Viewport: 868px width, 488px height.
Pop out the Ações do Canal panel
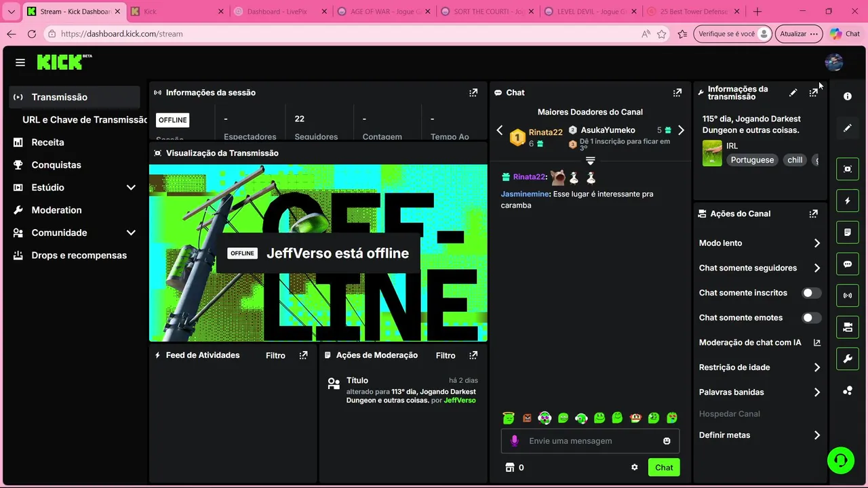click(x=813, y=213)
